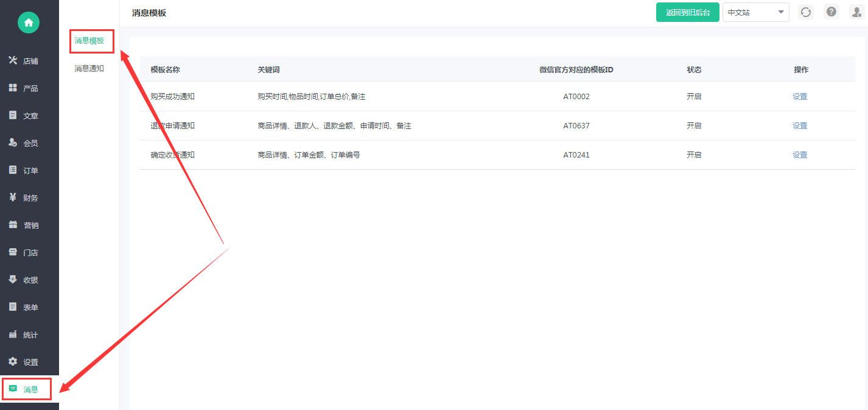Open 表单 in the sidebar
The height and width of the screenshot is (410, 868).
(29, 307)
